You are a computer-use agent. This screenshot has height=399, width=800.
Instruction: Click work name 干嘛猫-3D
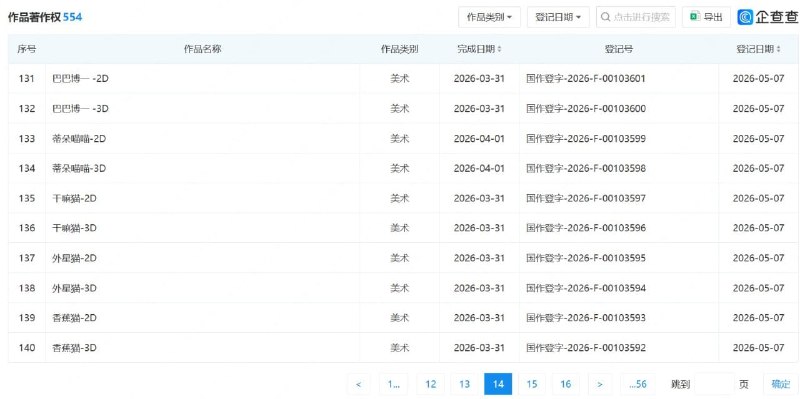tap(74, 228)
